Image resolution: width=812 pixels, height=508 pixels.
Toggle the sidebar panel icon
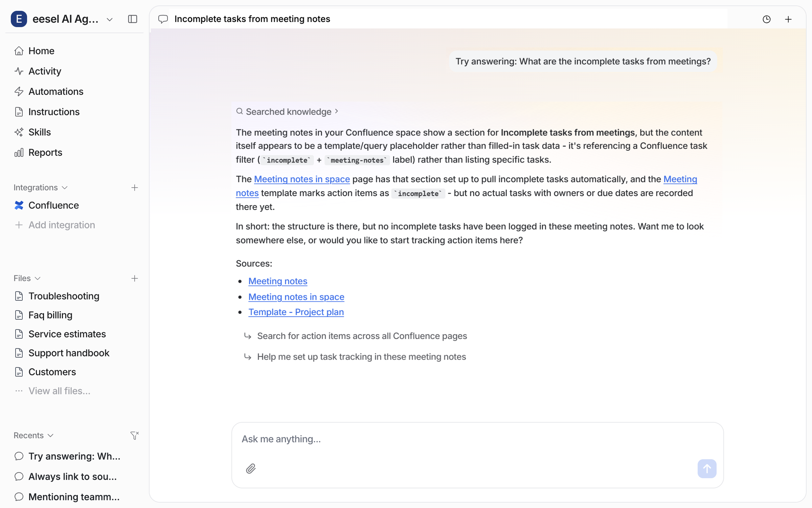[x=133, y=19]
